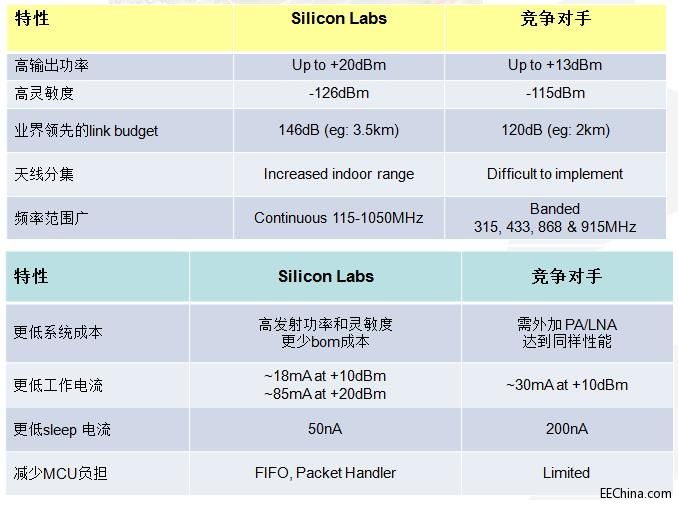Select the 50nA sleep current value
This screenshot has width=678, height=507.
325,429
